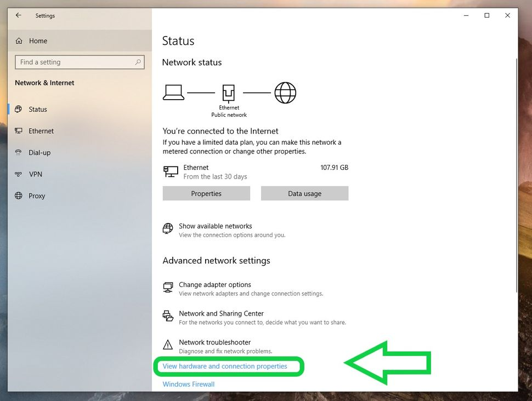Switch to the VPN section

coord(80,174)
